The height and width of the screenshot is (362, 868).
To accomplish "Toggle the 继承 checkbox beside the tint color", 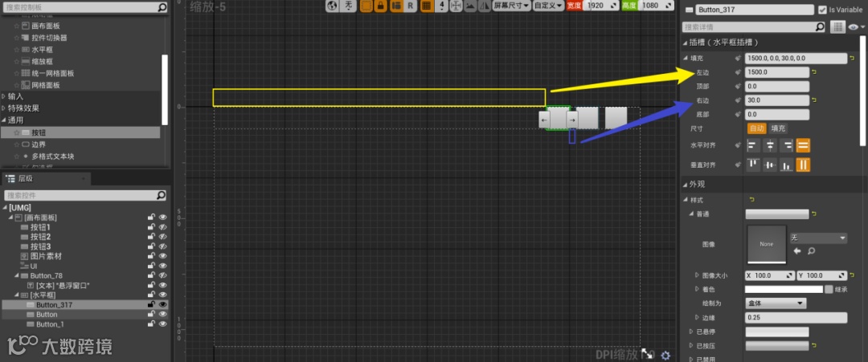I will tap(829, 289).
